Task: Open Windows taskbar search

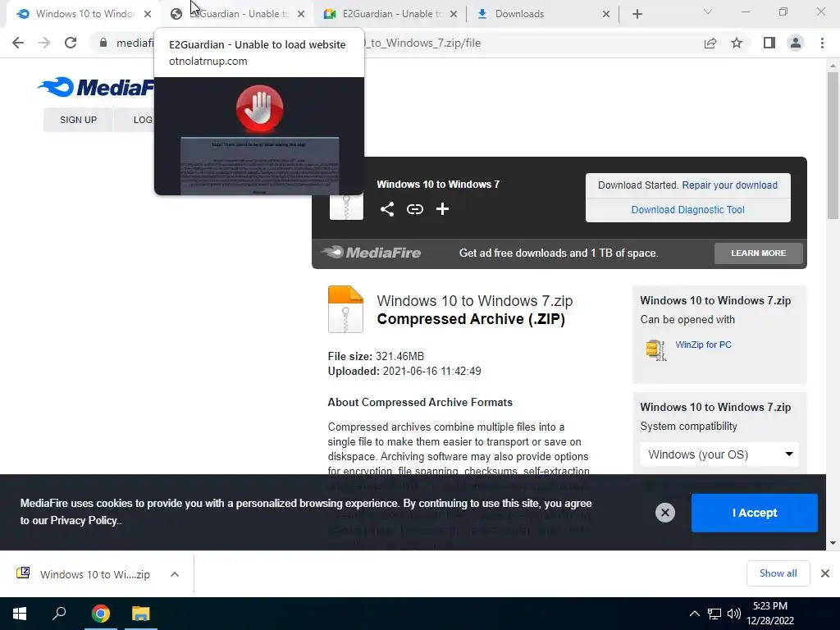Action: (x=59, y=614)
